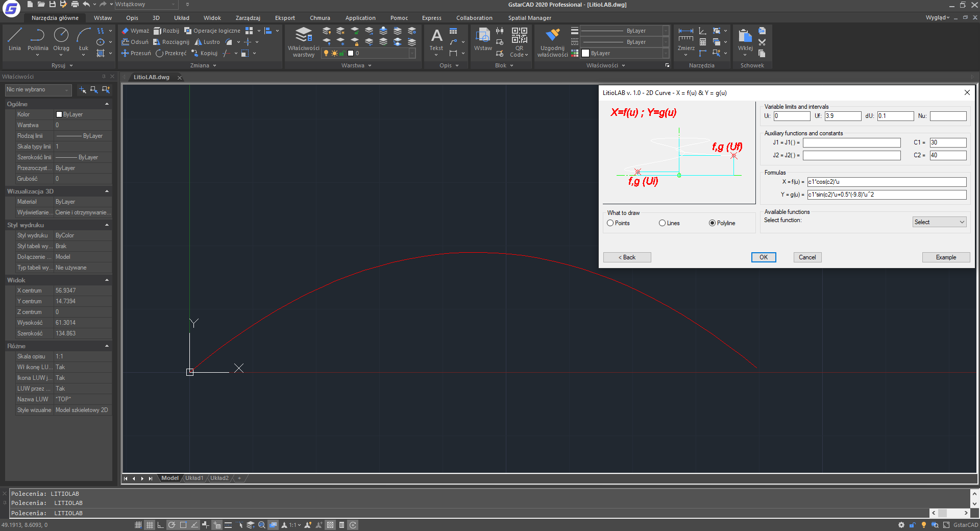Click the object color ByLayer swatch
Viewport: 980px width, 531px height.
585,53
